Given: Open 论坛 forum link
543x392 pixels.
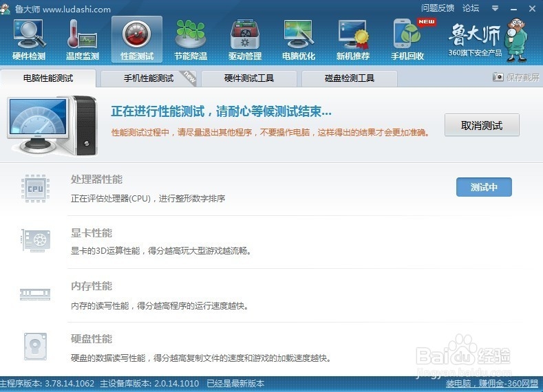Looking at the screenshot, I should coord(471,8).
